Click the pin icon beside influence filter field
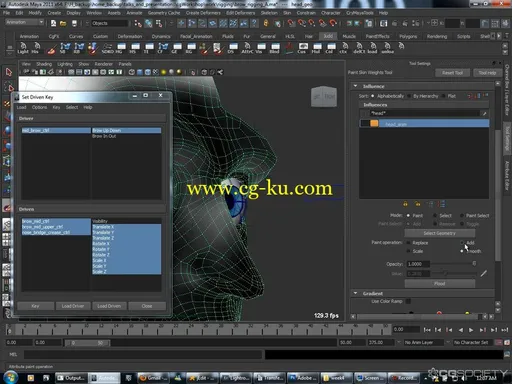 (x=484, y=113)
